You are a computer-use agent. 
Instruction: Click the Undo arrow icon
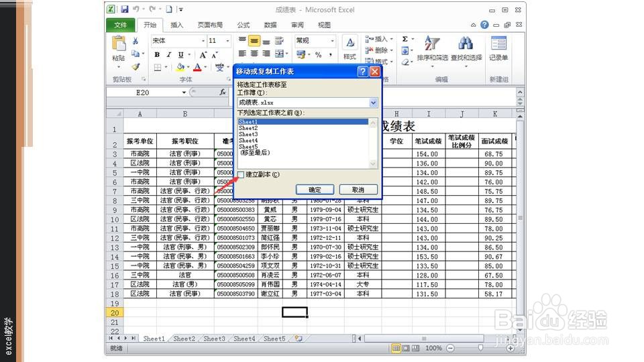[136, 9]
